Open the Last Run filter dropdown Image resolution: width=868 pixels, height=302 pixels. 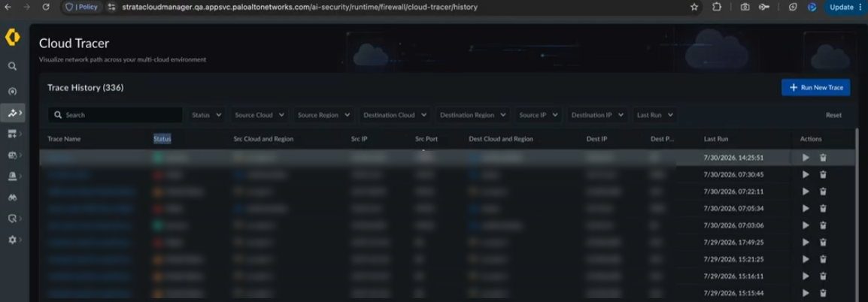655,115
